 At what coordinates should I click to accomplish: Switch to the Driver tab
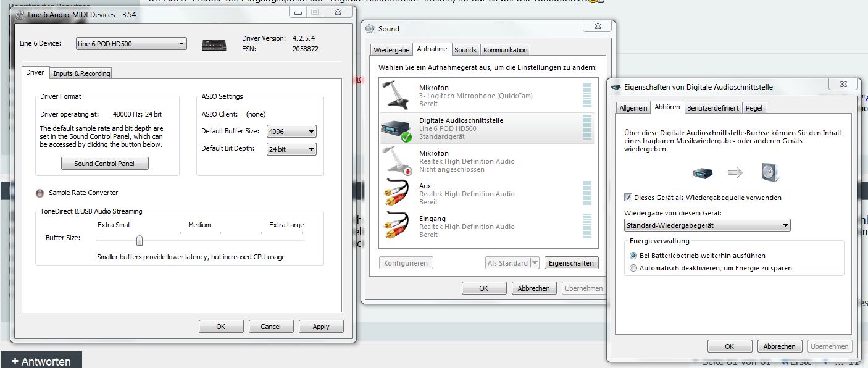click(35, 72)
